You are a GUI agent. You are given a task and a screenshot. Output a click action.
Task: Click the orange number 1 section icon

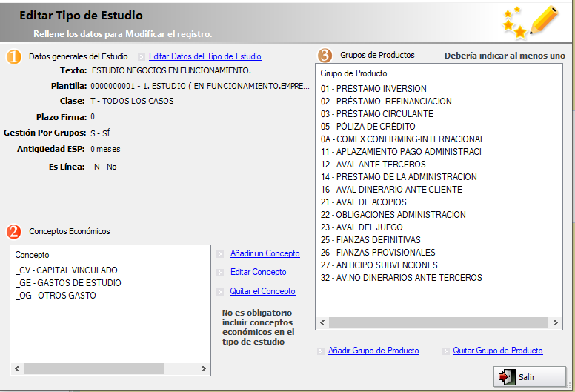point(14,57)
